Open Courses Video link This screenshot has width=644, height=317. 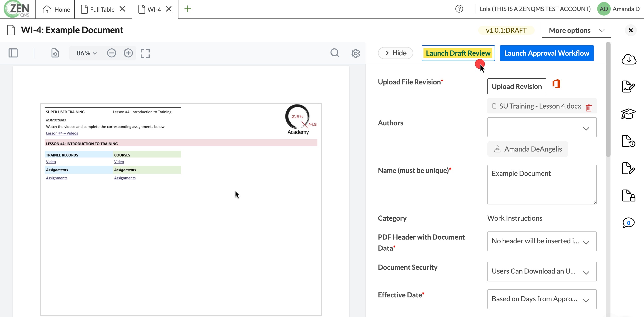[119, 162]
